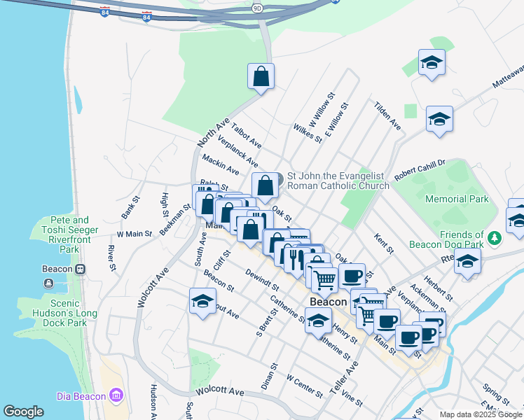524x420 pixels.
Task: Select shopping bag marker beside St John church
Action: point(265,188)
